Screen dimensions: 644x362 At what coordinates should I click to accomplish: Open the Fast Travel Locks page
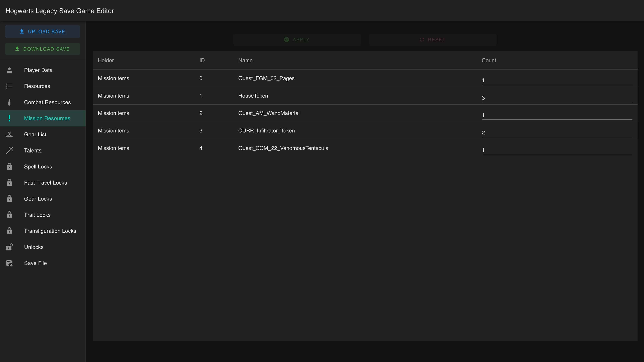pyautogui.click(x=43, y=183)
